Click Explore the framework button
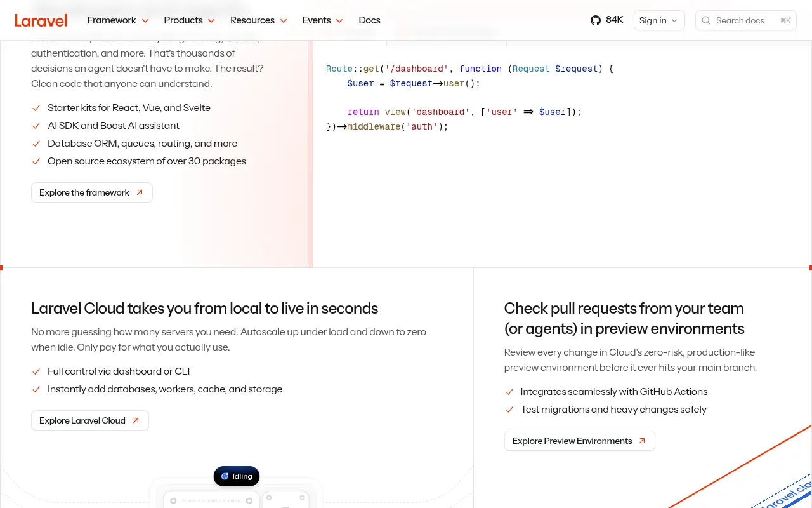This screenshot has width=812, height=508. point(92,192)
